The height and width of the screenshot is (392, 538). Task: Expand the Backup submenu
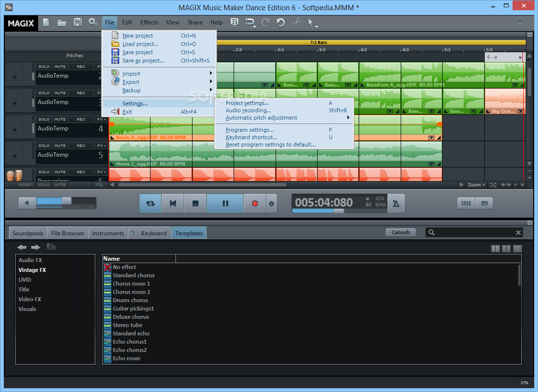tap(159, 90)
